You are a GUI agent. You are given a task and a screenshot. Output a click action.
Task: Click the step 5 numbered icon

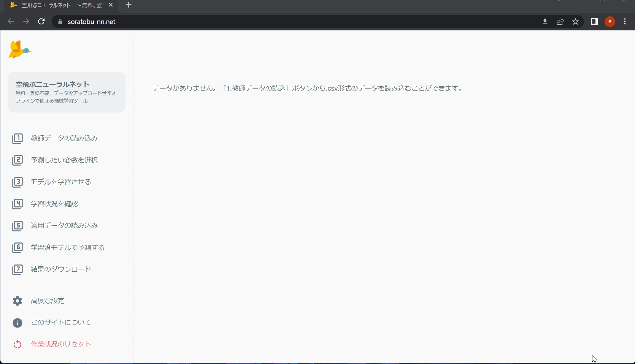[17, 226]
